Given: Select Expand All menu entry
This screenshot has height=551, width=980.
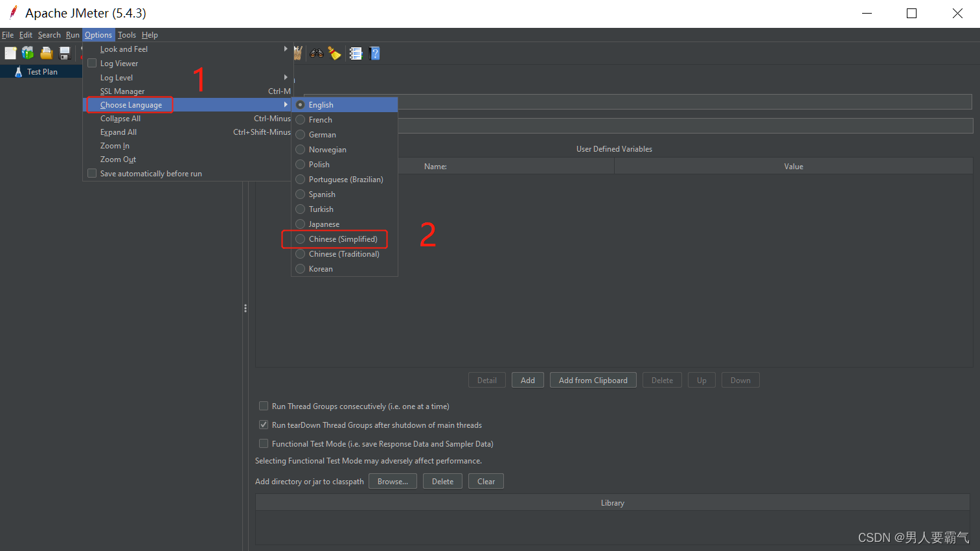Looking at the screenshot, I should (x=188, y=132).
